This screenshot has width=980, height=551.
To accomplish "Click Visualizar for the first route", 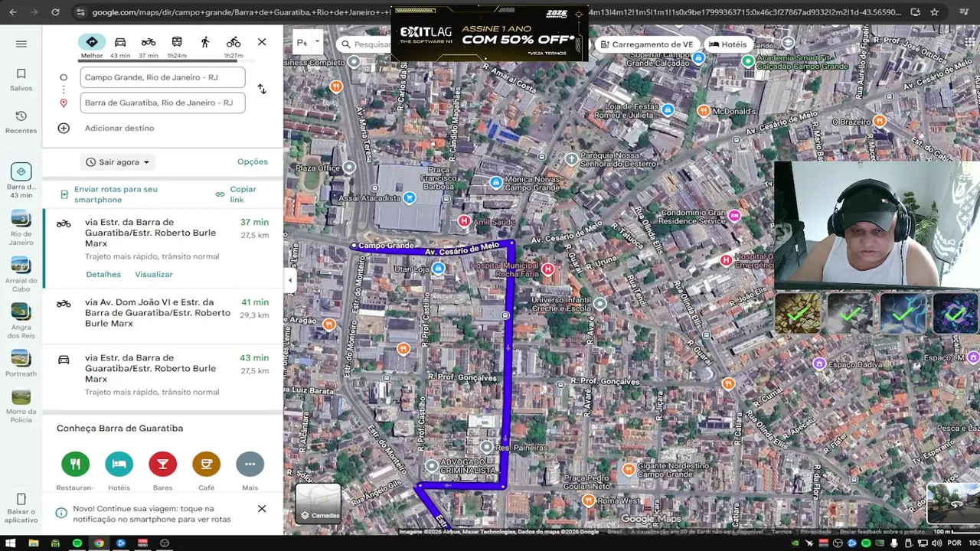I will pos(154,274).
